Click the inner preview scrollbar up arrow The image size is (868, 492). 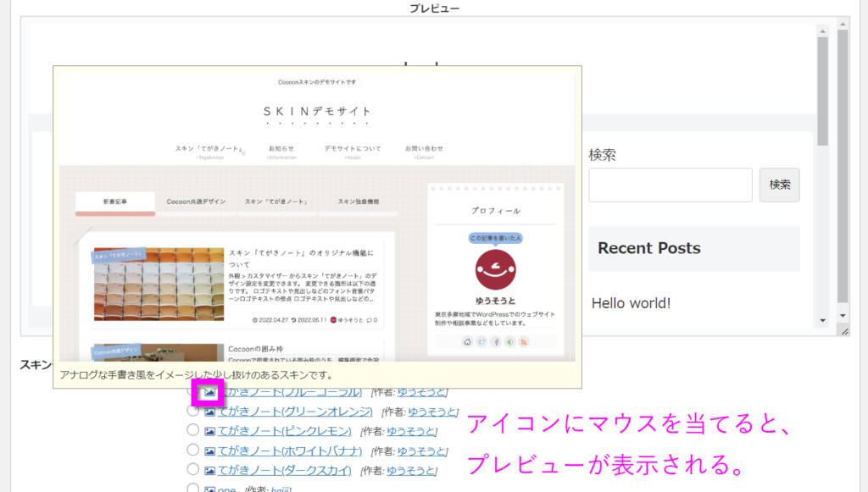[822, 31]
